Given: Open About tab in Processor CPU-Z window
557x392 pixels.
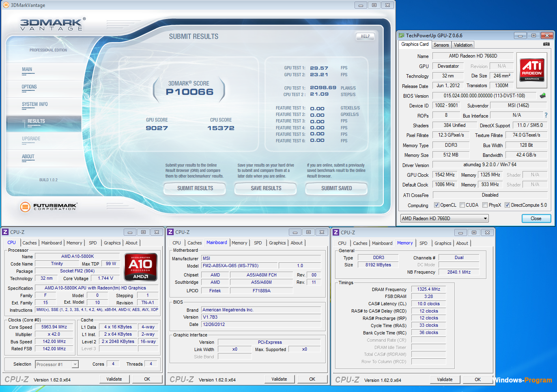Looking at the screenshot, I should (131, 243).
